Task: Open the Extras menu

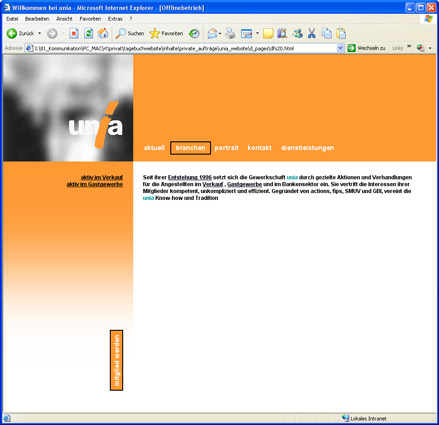Action: (115, 19)
